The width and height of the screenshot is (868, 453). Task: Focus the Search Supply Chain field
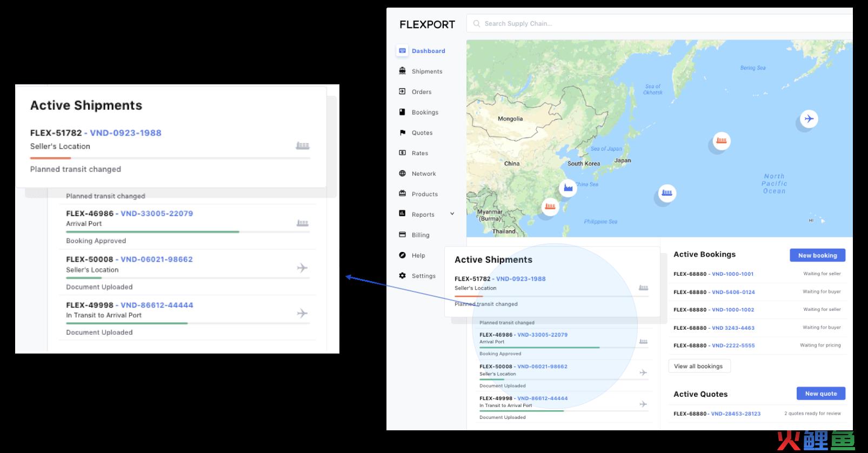(x=659, y=23)
